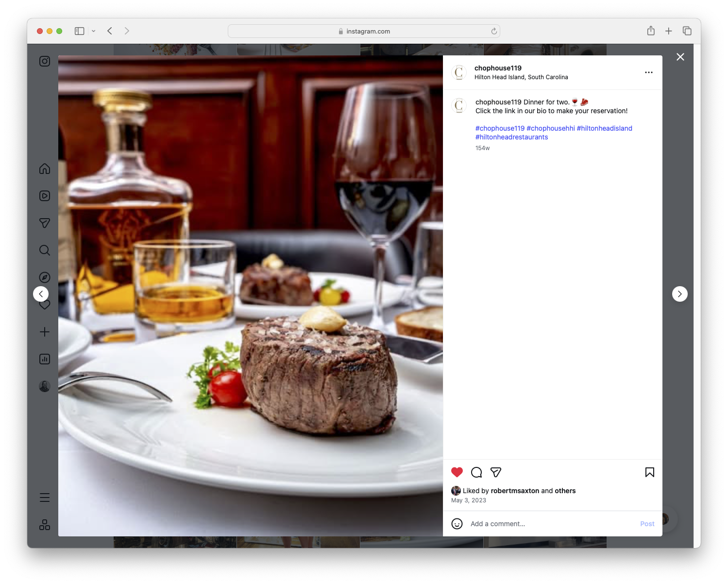Open Explore compass icon in sidebar

pyautogui.click(x=45, y=277)
